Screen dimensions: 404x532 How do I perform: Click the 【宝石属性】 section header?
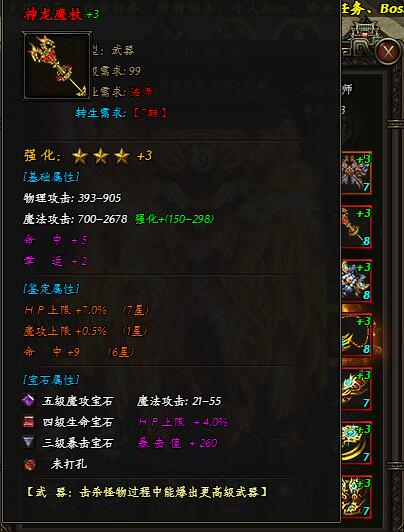[51, 380]
